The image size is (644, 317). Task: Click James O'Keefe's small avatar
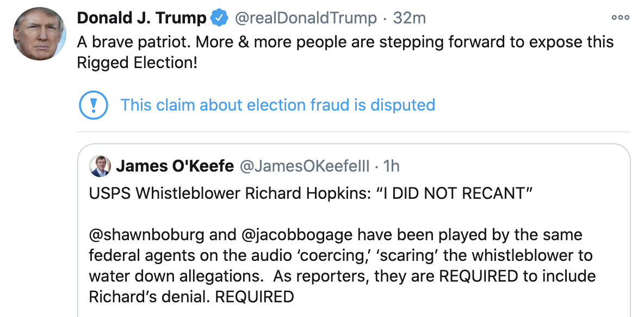point(101,166)
